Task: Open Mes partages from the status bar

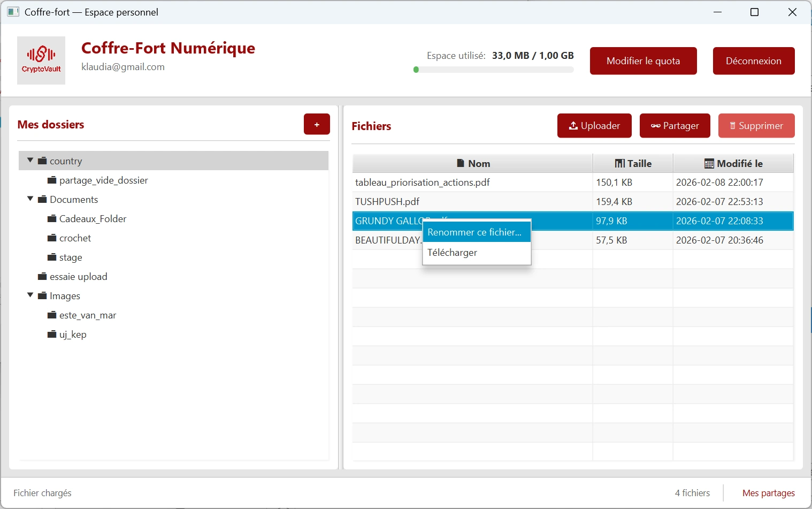Action: 768,492
